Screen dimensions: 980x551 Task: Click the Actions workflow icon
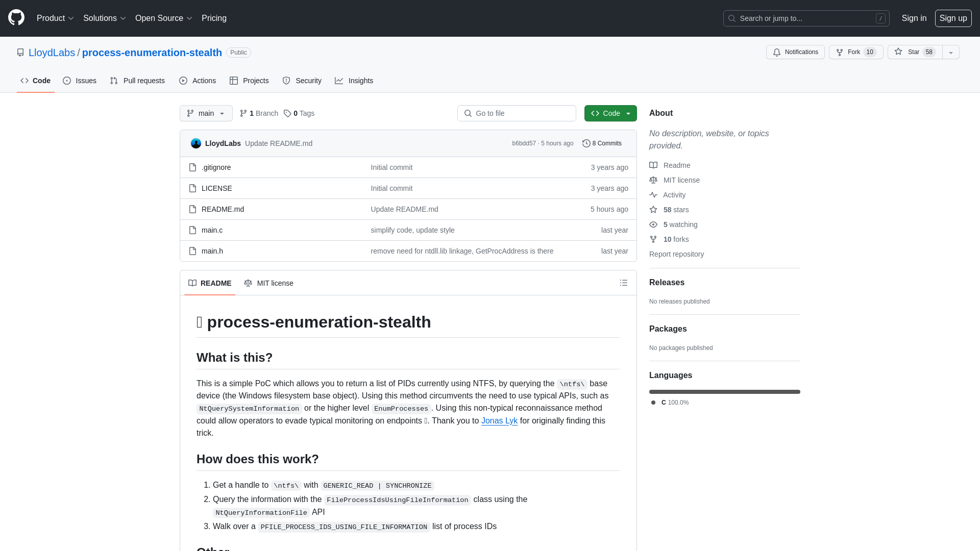pos(183,80)
